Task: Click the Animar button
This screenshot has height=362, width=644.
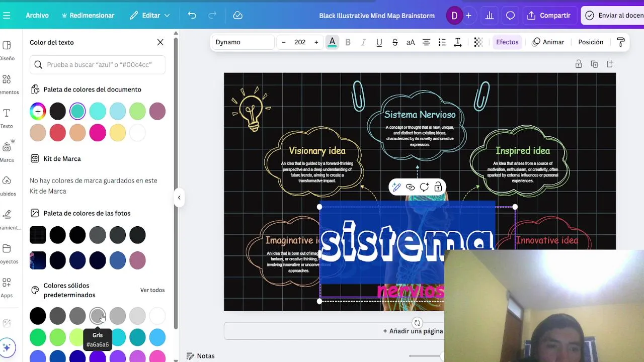Action: tap(548, 42)
